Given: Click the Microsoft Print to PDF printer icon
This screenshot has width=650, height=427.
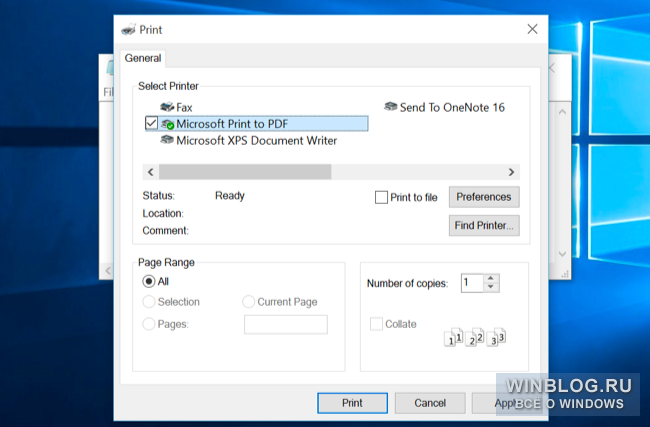Looking at the screenshot, I should point(167,124).
